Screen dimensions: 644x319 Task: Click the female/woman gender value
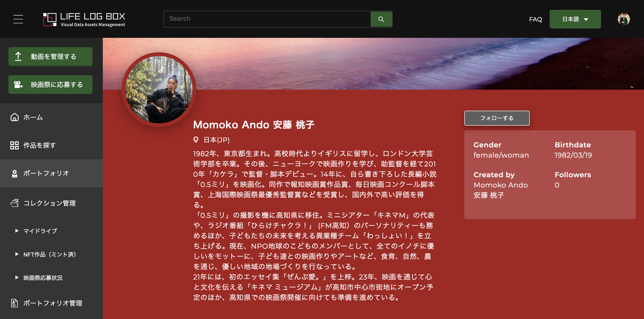[501, 155]
